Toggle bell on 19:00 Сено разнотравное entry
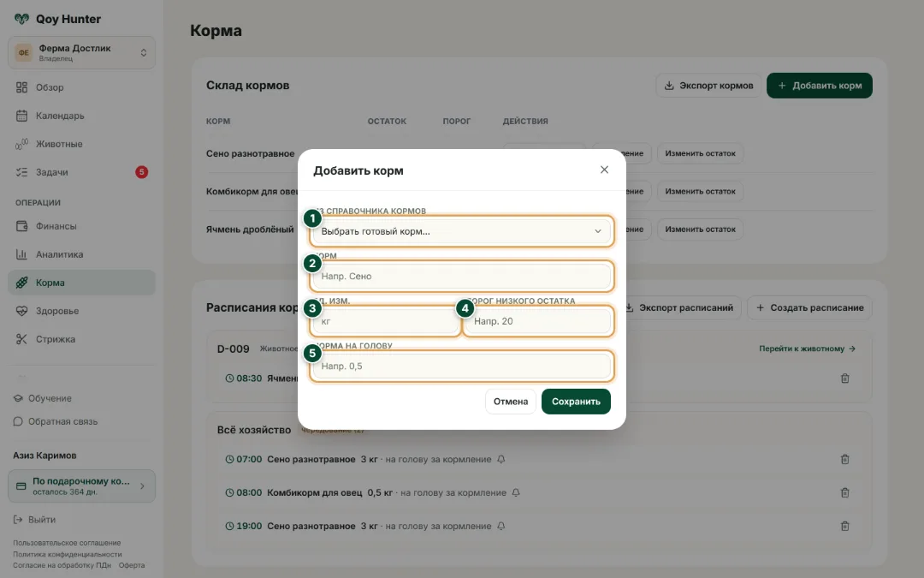 point(500,526)
